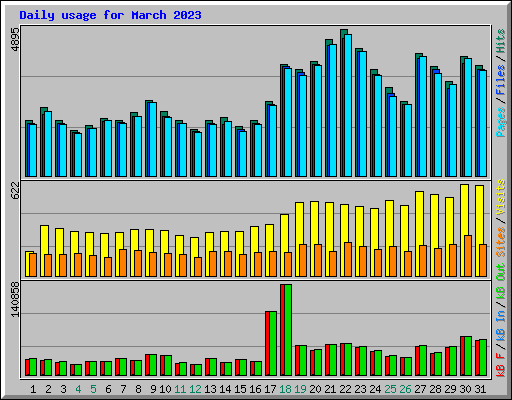Click day 26 weekend label on axis
This screenshot has width=512, height=400.
pos(405,389)
